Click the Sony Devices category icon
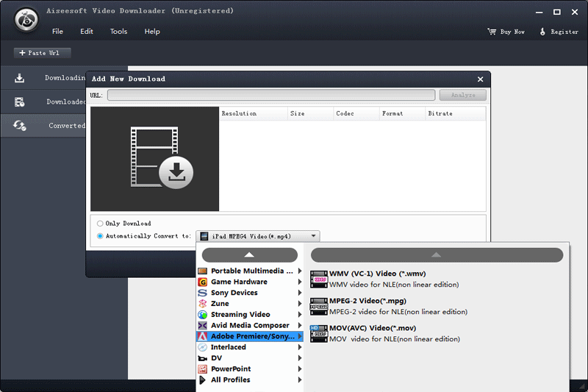Screen dimensions: 588x392 point(203,293)
